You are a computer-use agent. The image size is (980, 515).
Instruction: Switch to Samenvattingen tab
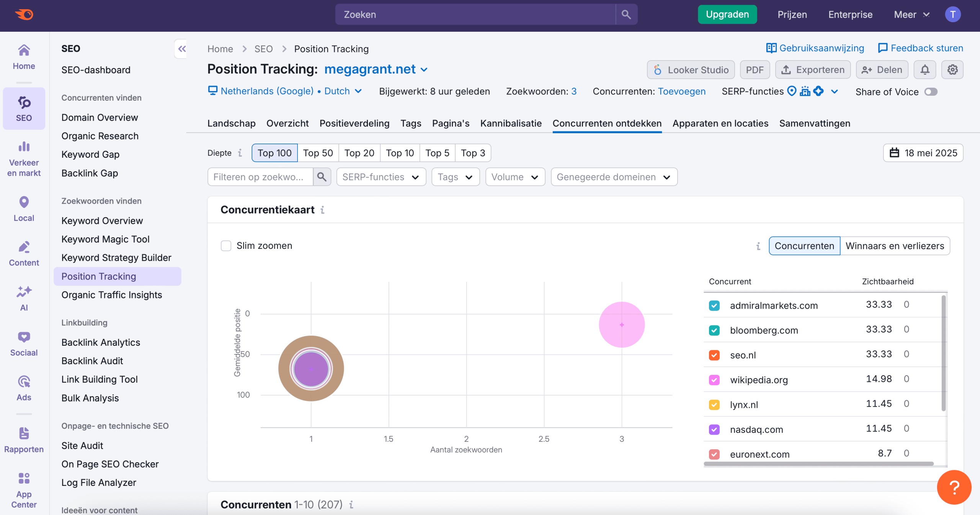(x=815, y=123)
